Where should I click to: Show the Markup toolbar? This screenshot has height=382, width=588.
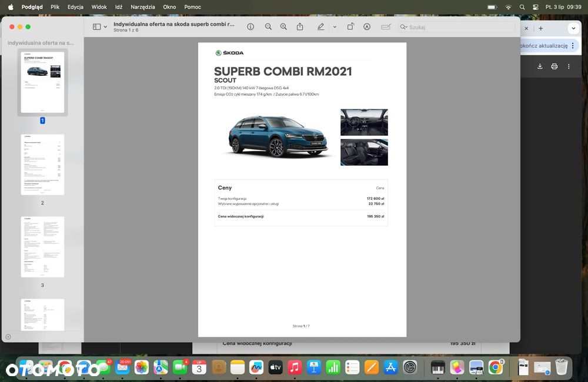(367, 27)
